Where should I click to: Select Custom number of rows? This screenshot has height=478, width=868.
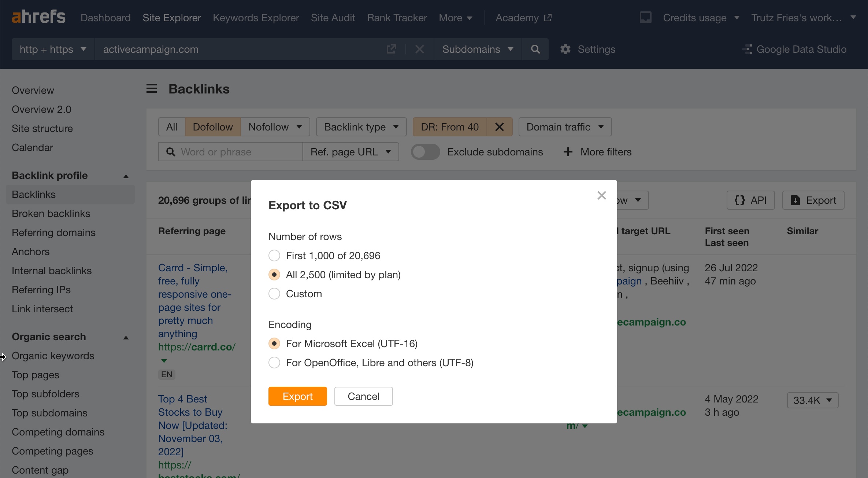pos(274,294)
